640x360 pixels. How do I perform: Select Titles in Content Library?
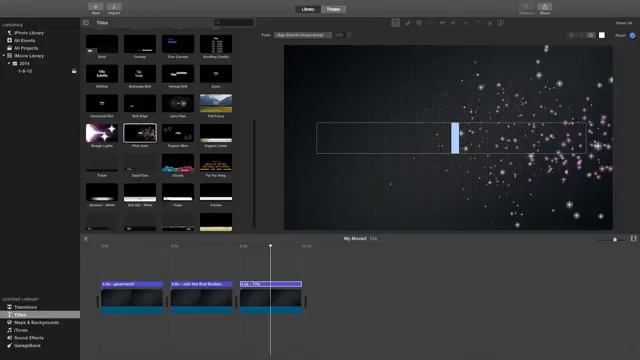tap(40, 315)
